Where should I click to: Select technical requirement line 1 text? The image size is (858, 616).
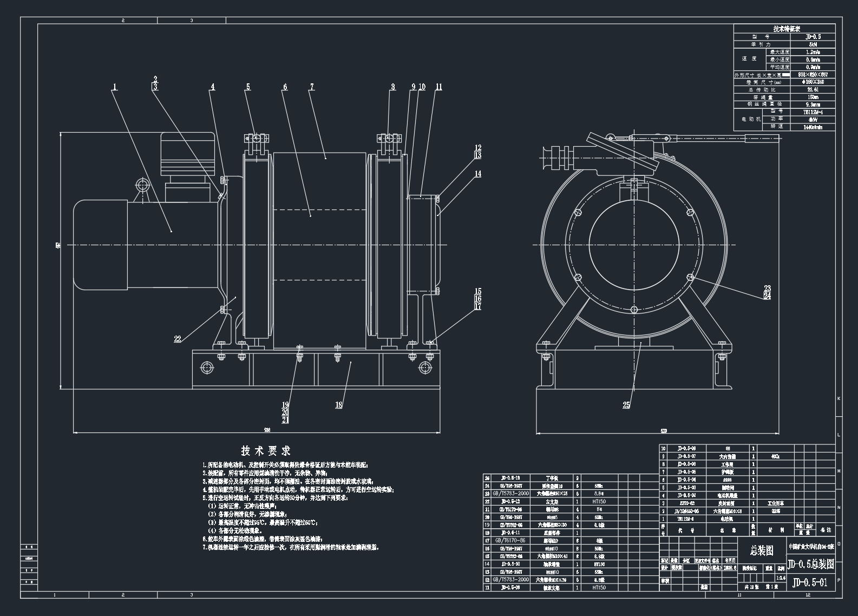click(x=285, y=465)
